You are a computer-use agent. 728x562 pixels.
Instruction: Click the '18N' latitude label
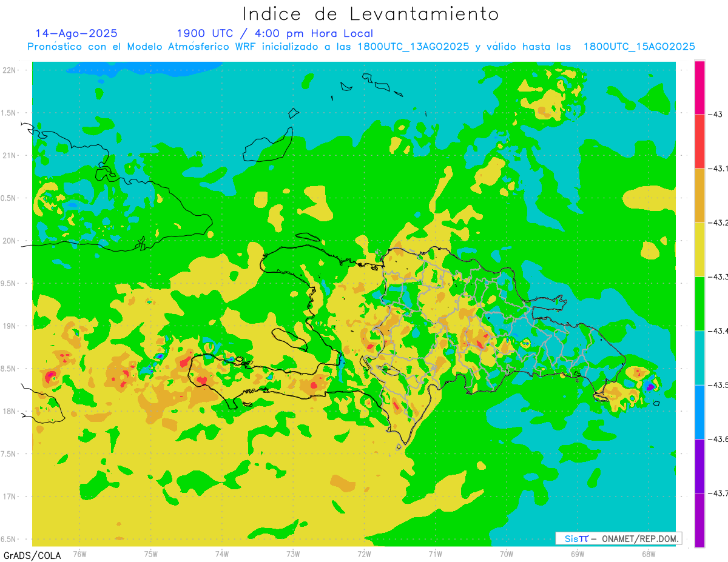(9, 411)
